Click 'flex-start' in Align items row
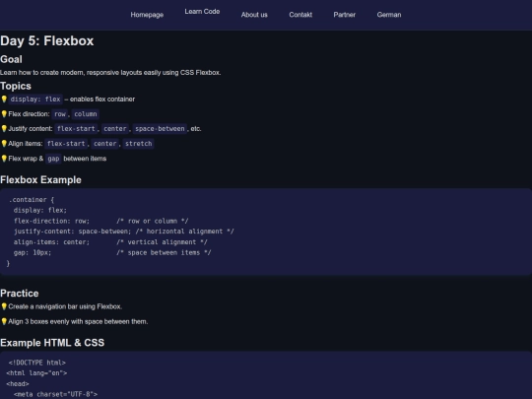Image resolution: width=532 pixels, height=399 pixels. point(66,144)
